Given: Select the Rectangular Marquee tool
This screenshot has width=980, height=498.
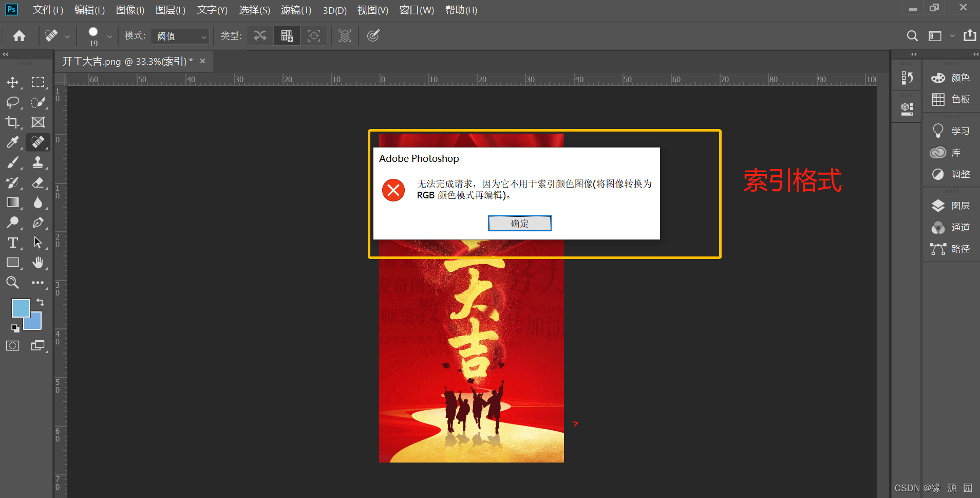Looking at the screenshot, I should pyautogui.click(x=38, y=82).
